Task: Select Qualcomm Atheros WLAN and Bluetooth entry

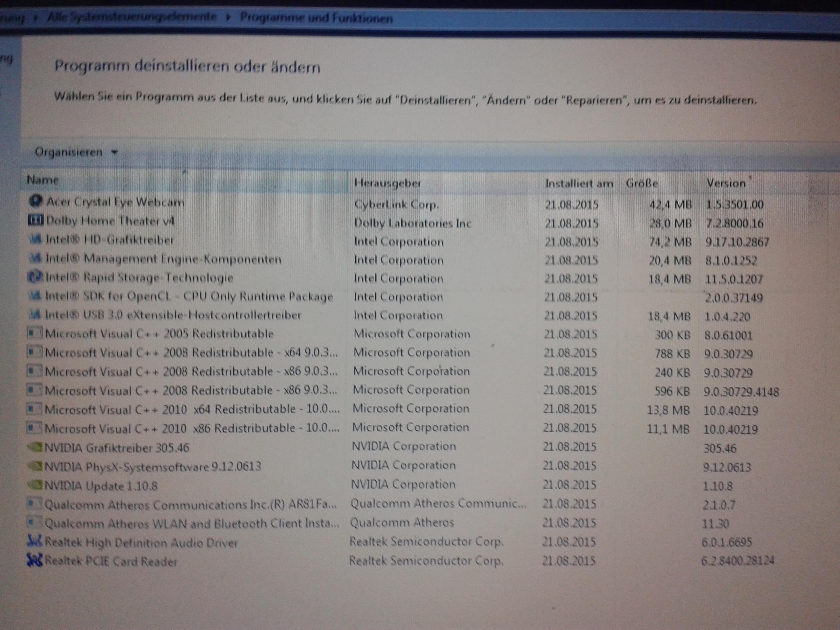Action: pyautogui.click(x=191, y=524)
